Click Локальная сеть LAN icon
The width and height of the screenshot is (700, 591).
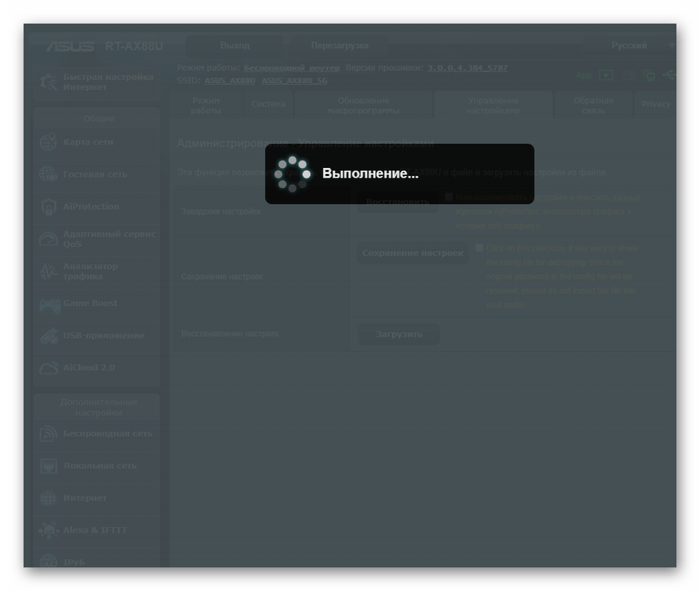coord(48,466)
